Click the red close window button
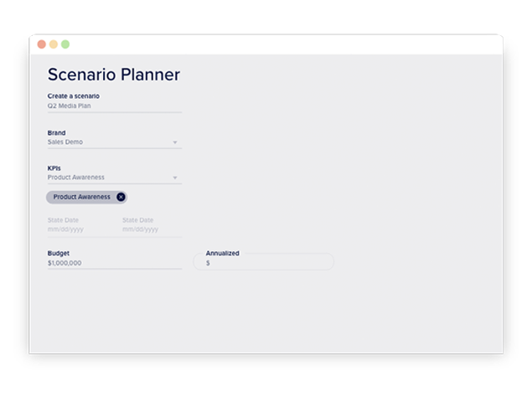Image resolution: width=532 pixels, height=402 pixels. 42,44
